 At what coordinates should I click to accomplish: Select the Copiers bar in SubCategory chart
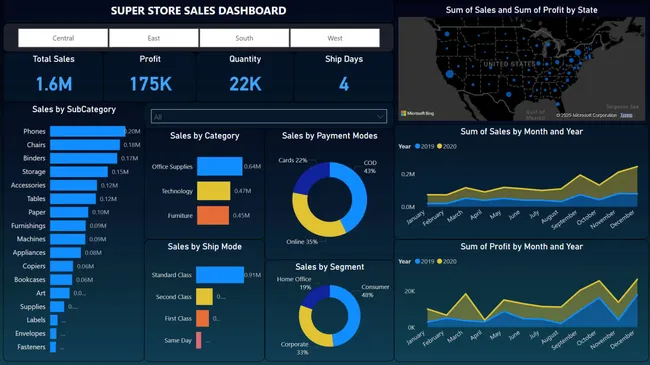click(x=61, y=266)
